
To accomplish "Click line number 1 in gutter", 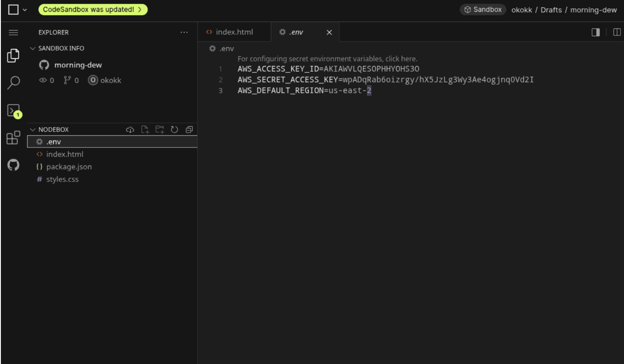I will pos(221,69).
